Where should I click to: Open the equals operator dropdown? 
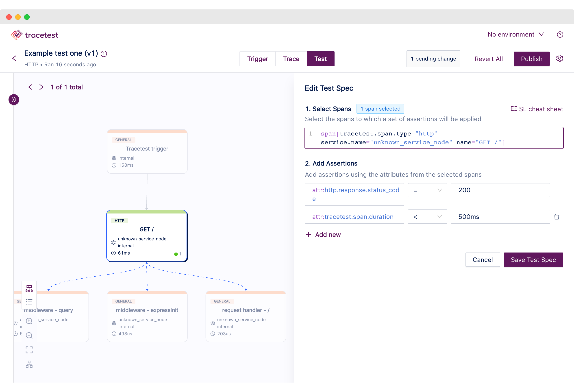(427, 190)
